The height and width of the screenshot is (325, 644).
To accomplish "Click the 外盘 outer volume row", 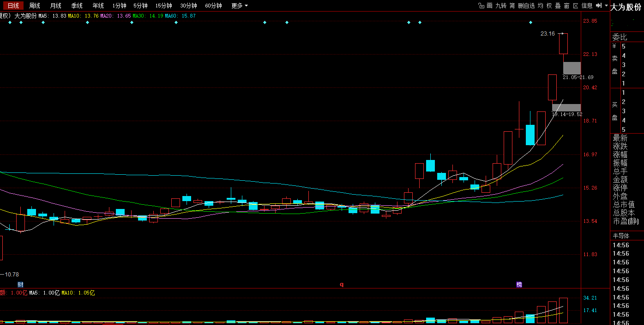I will (x=620, y=196).
